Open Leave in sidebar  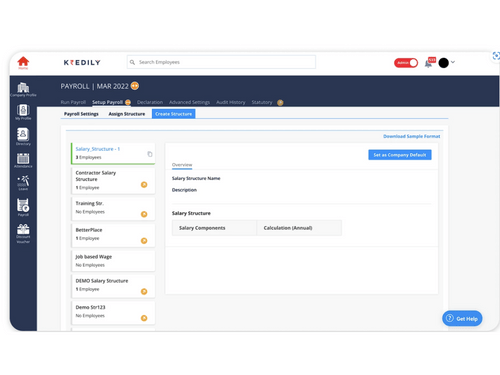[23, 183]
